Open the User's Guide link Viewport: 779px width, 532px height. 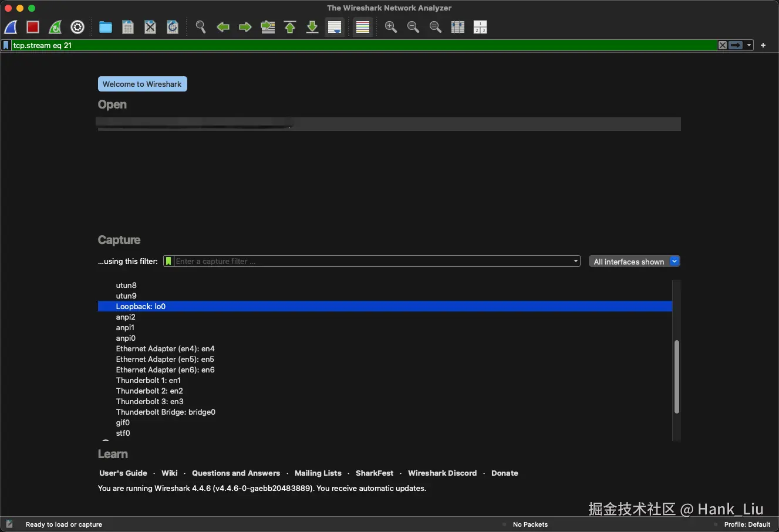(123, 473)
